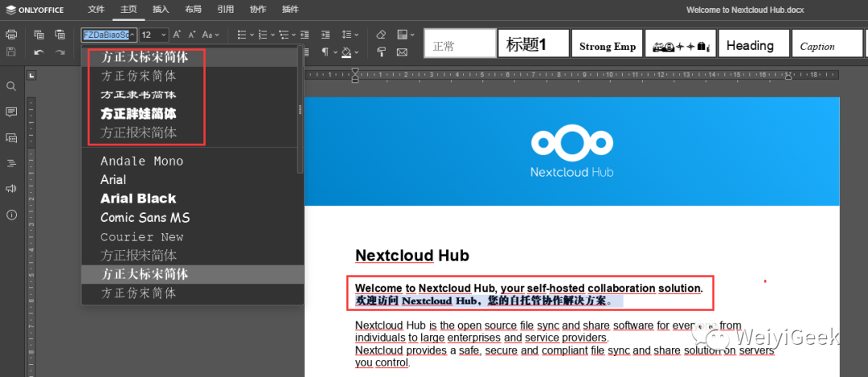Click the paragraph shading paint bucket

click(x=346, y=52)
